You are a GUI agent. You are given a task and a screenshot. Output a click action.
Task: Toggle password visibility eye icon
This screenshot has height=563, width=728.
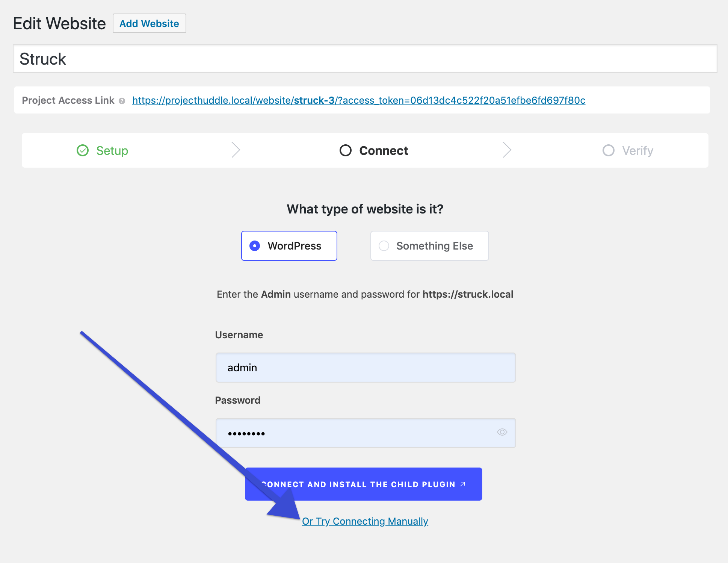(x=502, y=432)
